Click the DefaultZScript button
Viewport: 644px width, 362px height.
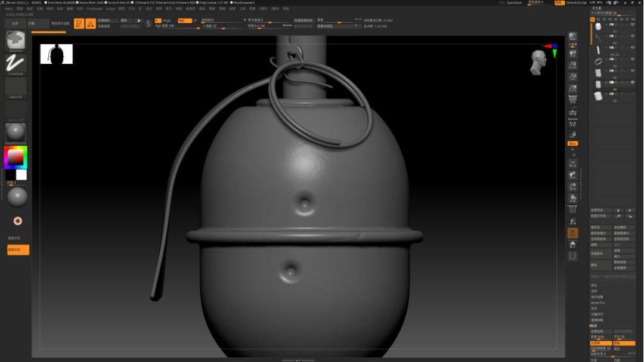click(576, 2)
